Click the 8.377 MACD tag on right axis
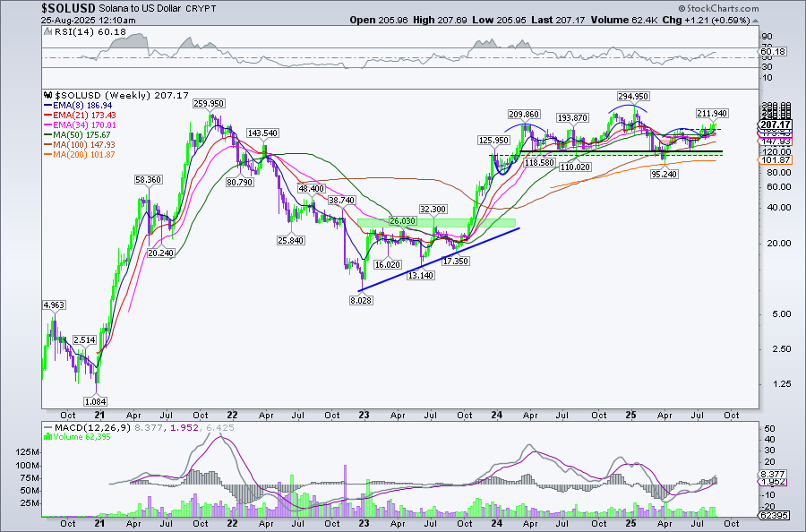 click(x=774, y=474)
